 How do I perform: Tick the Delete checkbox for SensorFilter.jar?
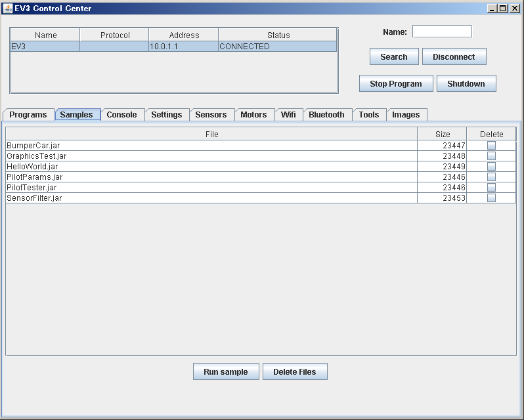pos(491,198)
